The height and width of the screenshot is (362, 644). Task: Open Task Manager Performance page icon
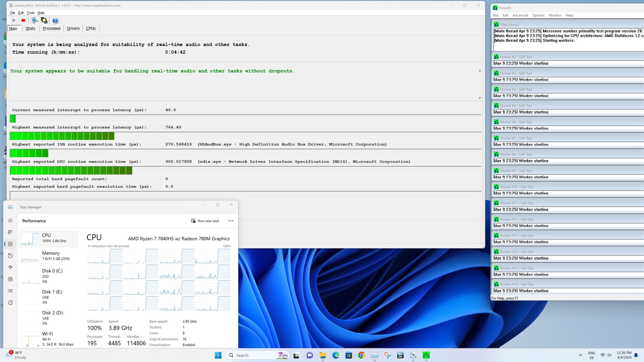(10, 244)
